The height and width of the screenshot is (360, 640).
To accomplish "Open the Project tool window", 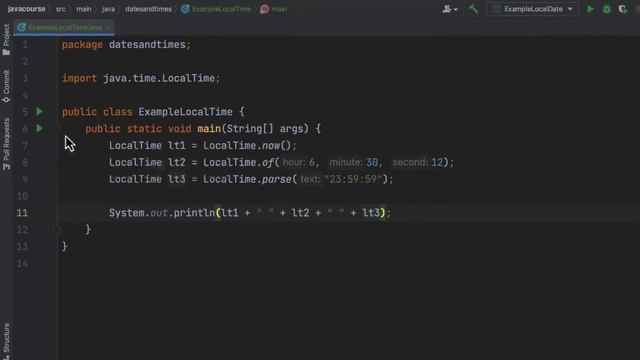I will tap(6, 40).
